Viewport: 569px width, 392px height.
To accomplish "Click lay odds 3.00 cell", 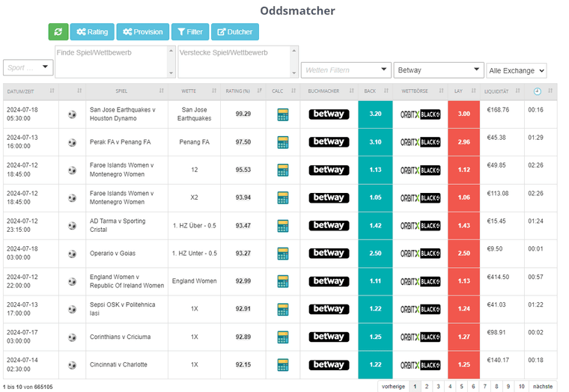I will pos(464,114).
